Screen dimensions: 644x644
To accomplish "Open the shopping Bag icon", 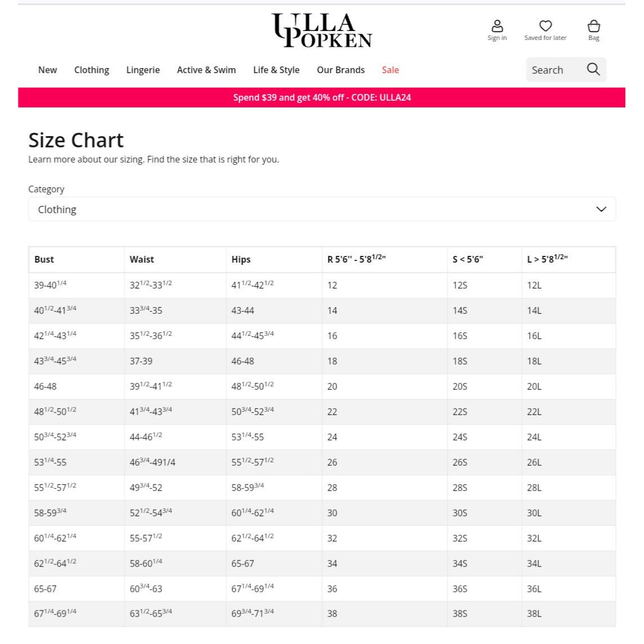I will 593,26.
